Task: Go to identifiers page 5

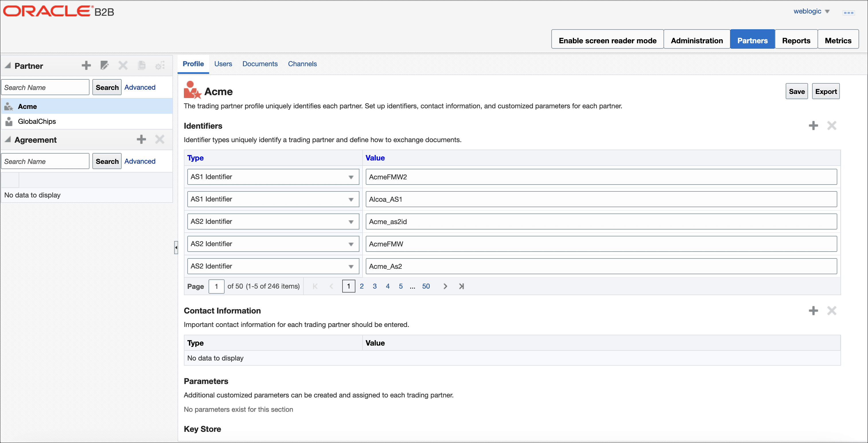Action: click(401, 286)
